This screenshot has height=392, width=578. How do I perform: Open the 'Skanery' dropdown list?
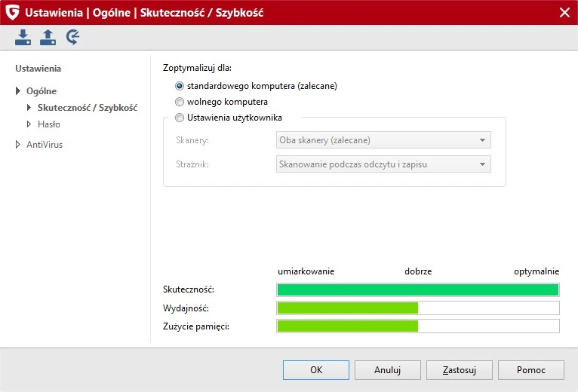coord(383,140)
